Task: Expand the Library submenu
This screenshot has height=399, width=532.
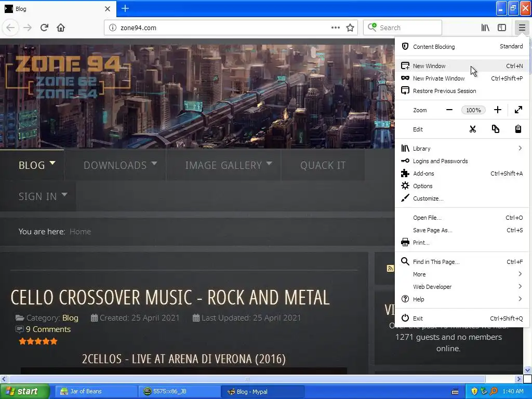Action: (x=462, y=148)
